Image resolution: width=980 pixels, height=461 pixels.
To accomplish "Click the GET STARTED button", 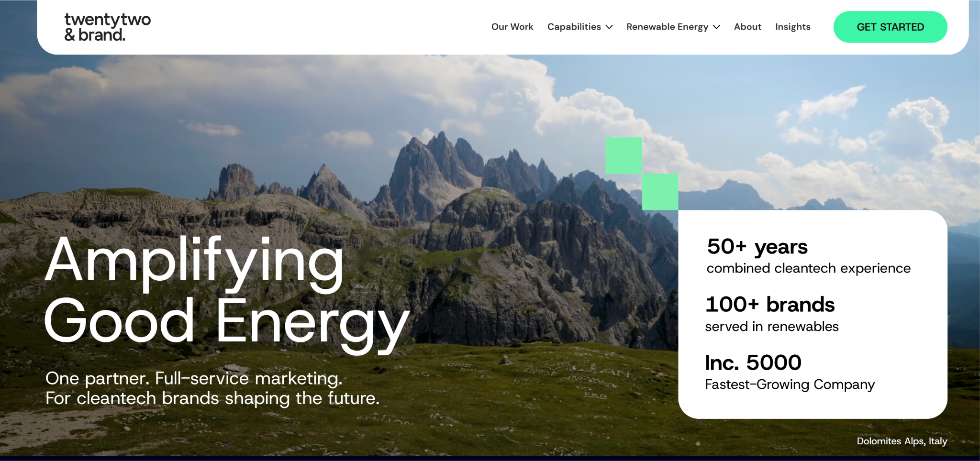I will click(x=890, y=27).
